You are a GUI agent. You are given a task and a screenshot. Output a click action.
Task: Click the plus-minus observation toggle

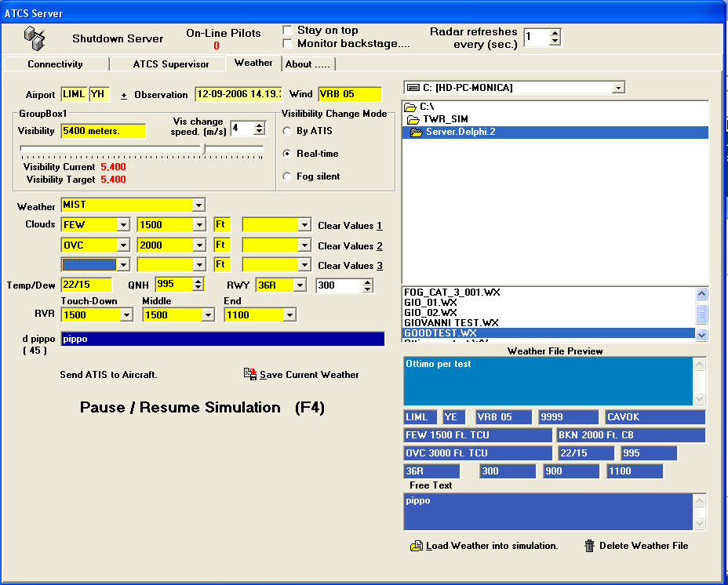click(123, 95)
